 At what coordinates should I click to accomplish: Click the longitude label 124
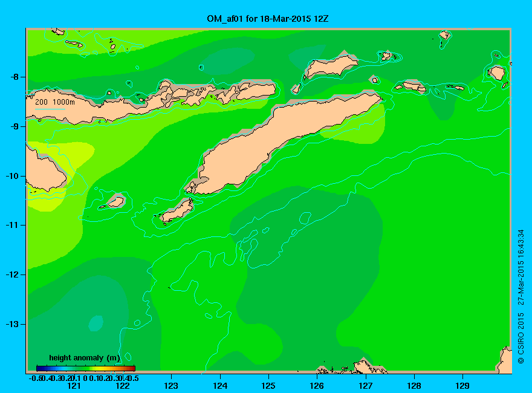[220, 386]
